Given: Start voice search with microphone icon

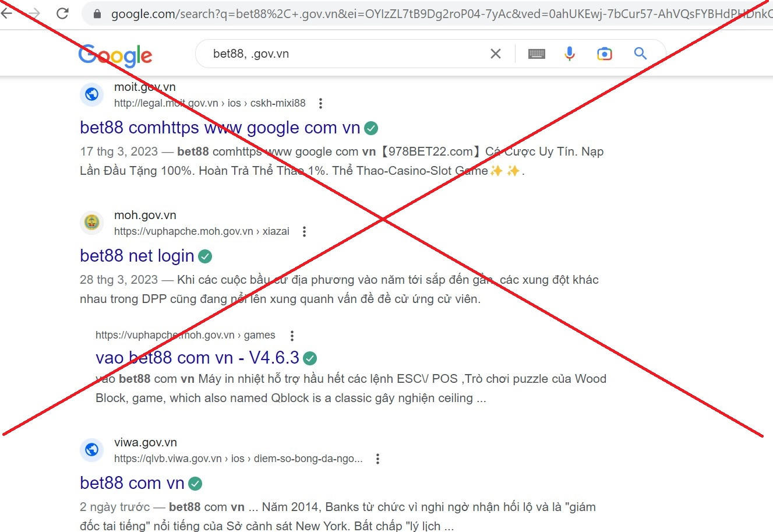Looking at the screenshot, I should (x=570, y=54).
